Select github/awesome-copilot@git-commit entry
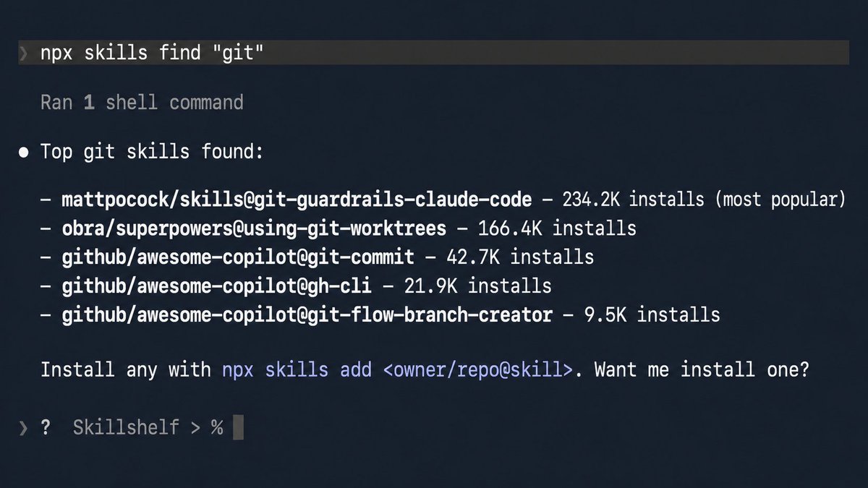 238,257
